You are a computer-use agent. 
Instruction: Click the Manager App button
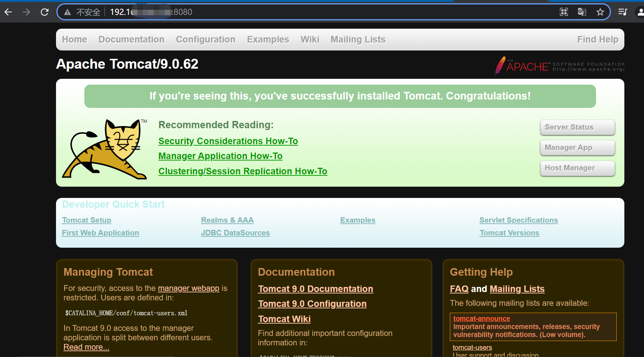577,147
